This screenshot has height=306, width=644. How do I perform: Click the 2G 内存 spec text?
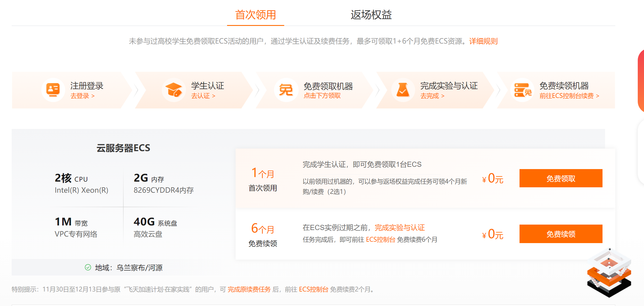pyautogui.click(x=149, y=178)
